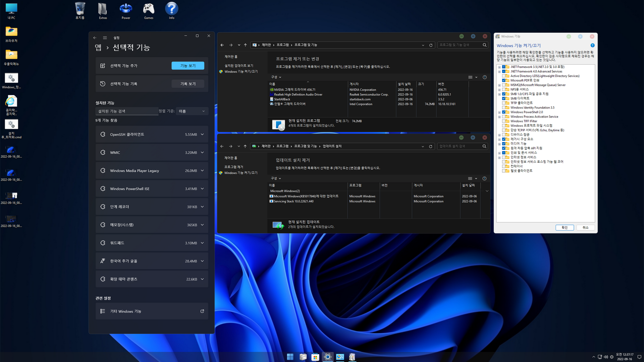Uncheck SMB 다이렉트 feature
The width and height of the screenshot is (644, 362).
click(x=504, y=98)
